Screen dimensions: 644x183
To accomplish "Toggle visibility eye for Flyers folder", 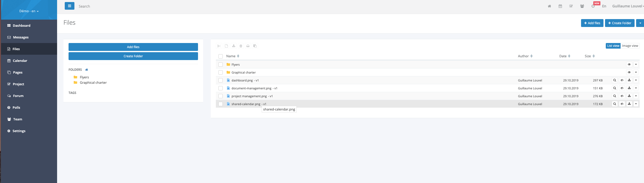I will pos(629,65).
